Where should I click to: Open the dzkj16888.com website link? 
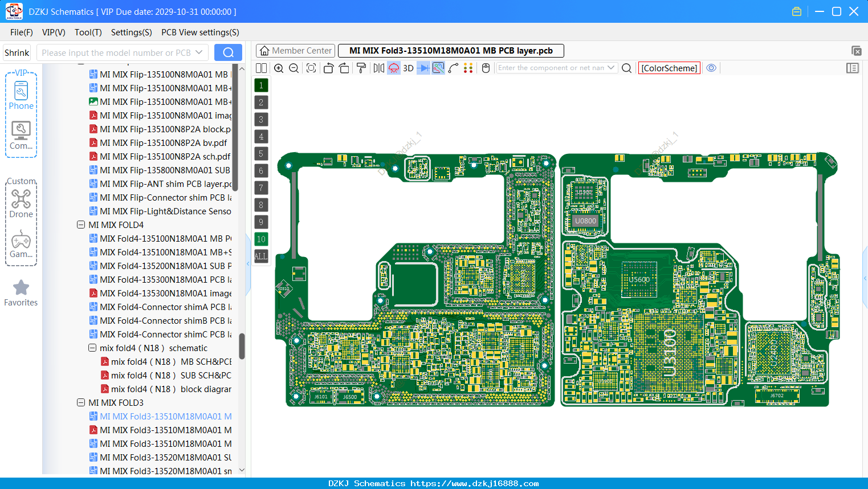coord(474,483)
